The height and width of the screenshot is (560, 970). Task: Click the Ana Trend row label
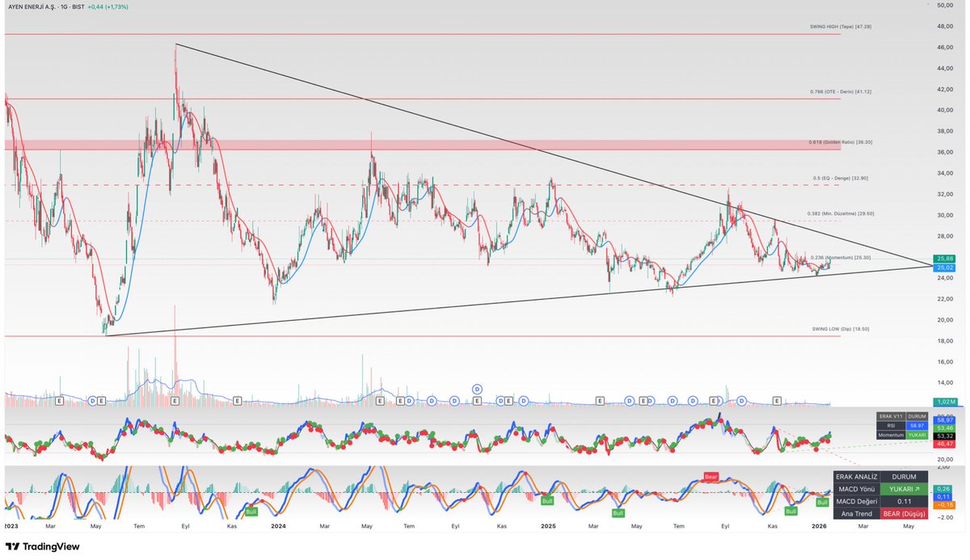[856, 513]
